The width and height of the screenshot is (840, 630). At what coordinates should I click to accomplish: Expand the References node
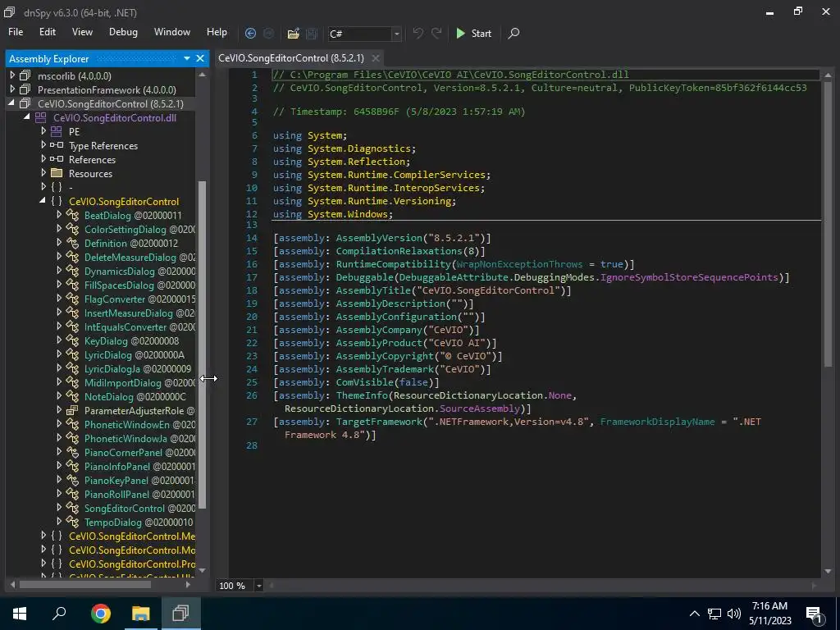(43, 159)
